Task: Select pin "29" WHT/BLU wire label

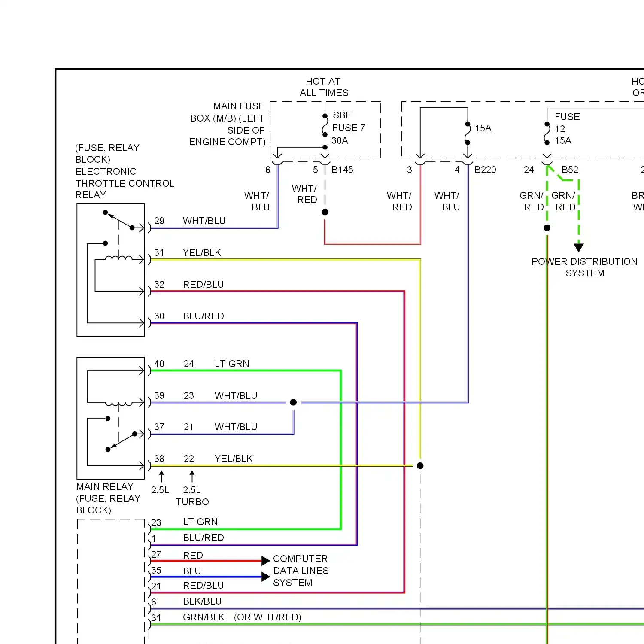Action: click(204, 221)
